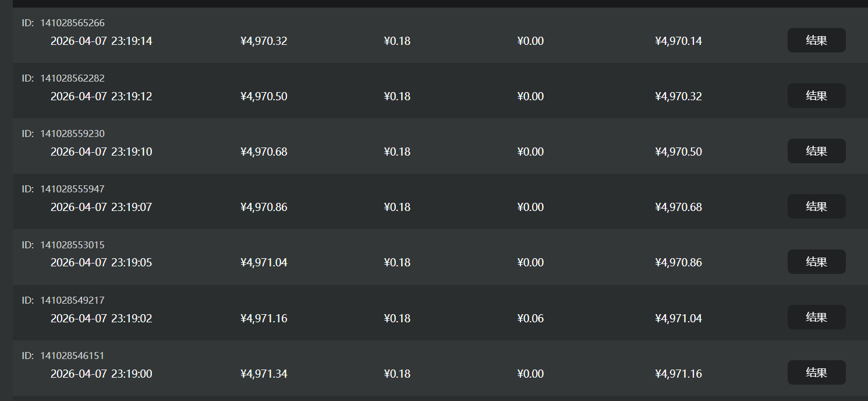Image resolution: width=868 pixels, height=401 pixels.
Task: Click the timestamp 2026-04-07 23:19:14
Action: pos(101,41)
